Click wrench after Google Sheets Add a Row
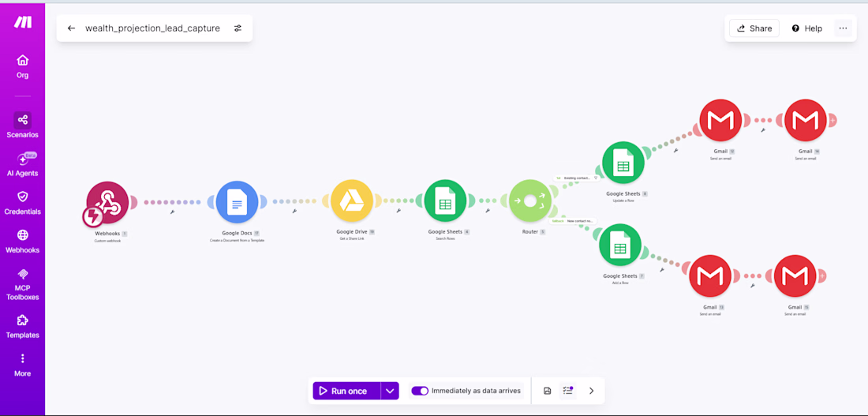This screenshot has height=416, width=868. [x=661, y=270]
